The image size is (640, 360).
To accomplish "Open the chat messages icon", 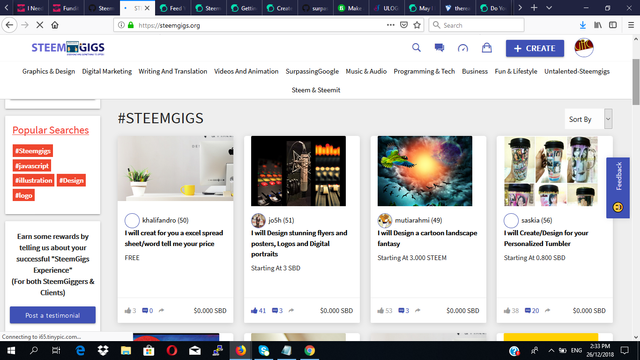I will pyautogui.click(x=439, y=48).
